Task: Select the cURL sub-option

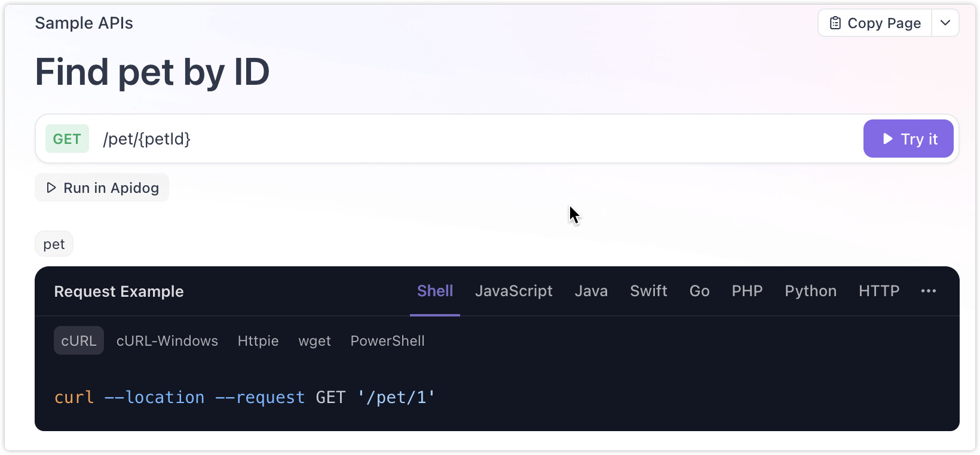Action: coord(79,340)
